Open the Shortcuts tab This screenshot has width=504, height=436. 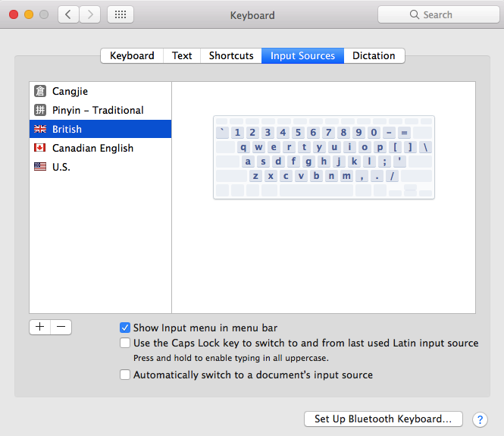(x=231, y=55)
